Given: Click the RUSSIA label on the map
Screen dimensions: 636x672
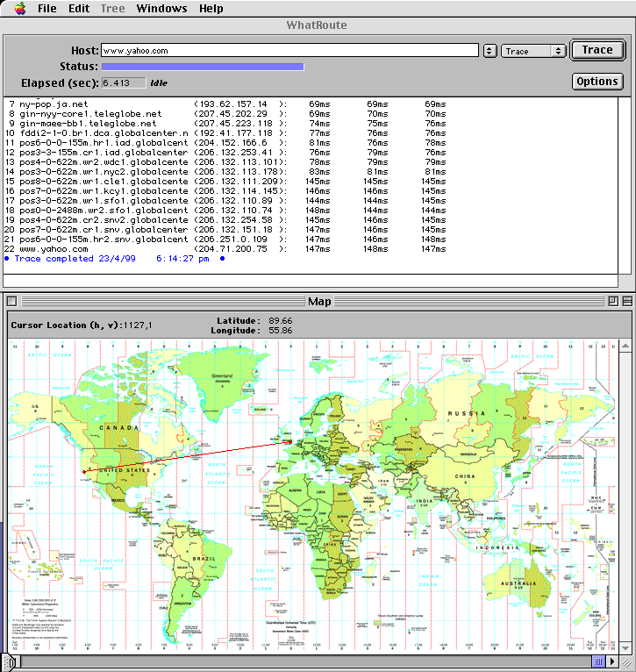Looking at the screenshot, I should click(467, 413).
